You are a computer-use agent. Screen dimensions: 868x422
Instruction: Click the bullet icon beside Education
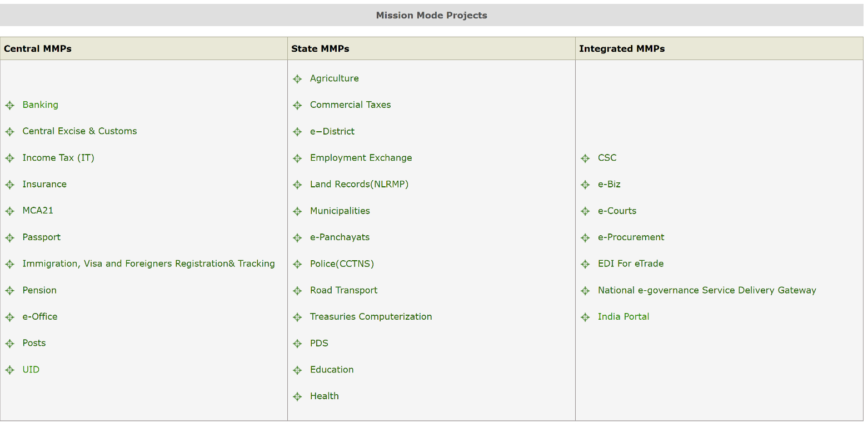pos(297,370)
